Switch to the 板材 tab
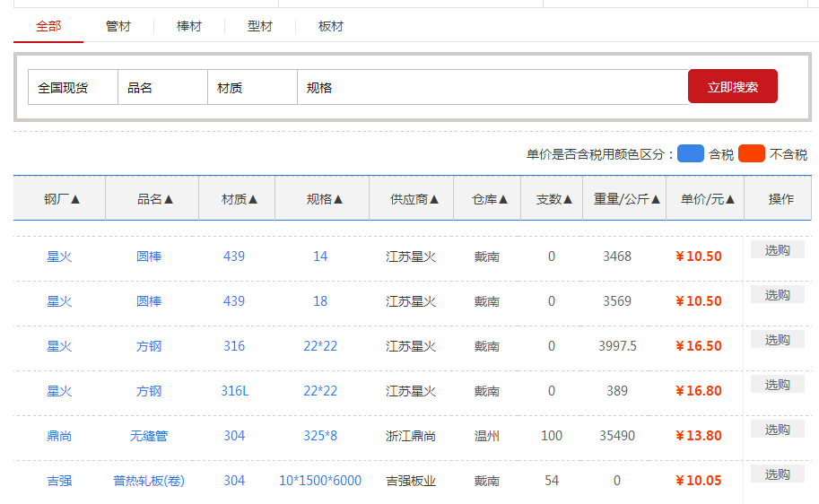Image resolution: width=819 pixels, height=504 pixels. point(331,26)
